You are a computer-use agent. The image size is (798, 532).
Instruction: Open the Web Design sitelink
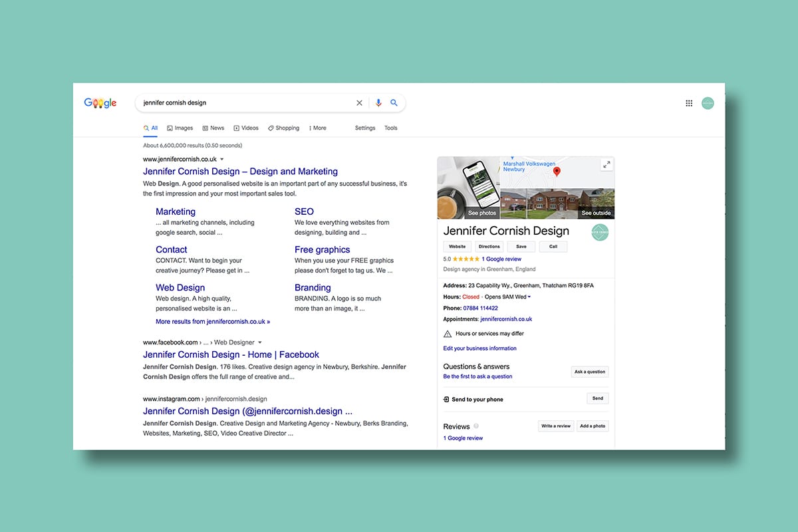pos(180,288)
